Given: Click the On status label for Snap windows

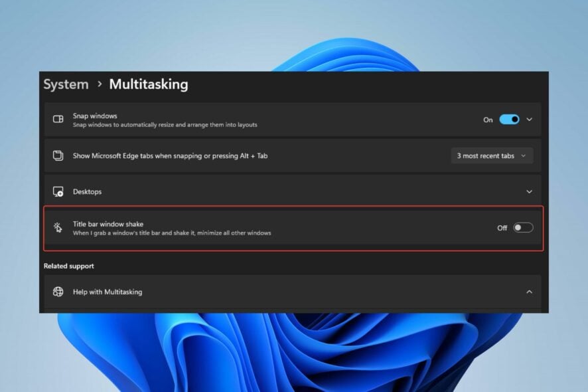Looking at the screenshot, I should point(488,120).
